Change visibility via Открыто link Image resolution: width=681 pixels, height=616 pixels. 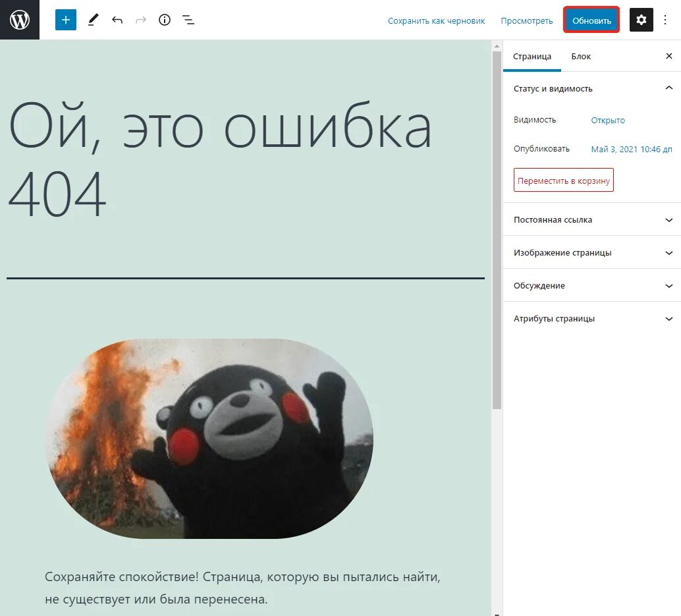pyautogui.click(x=608, y=121)
